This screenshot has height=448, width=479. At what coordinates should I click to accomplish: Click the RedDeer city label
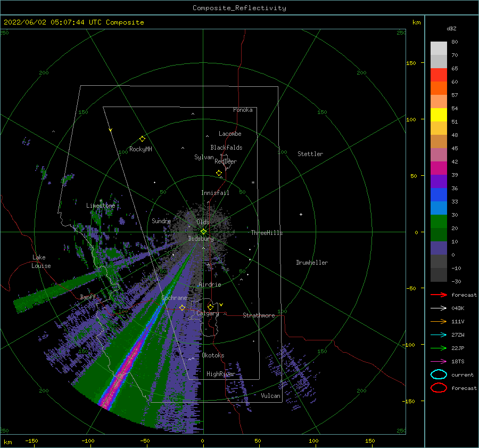pos(226,161)
